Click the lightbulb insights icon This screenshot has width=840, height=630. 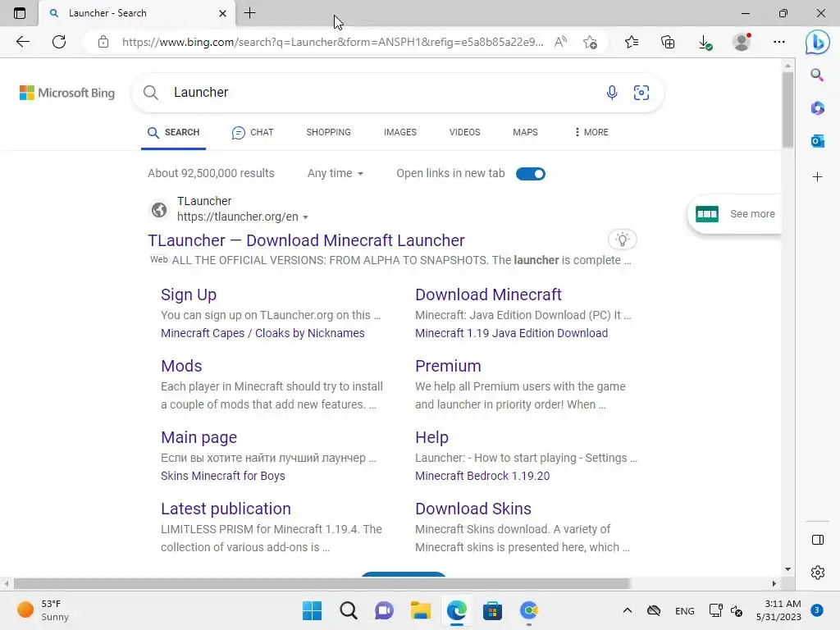622,240
